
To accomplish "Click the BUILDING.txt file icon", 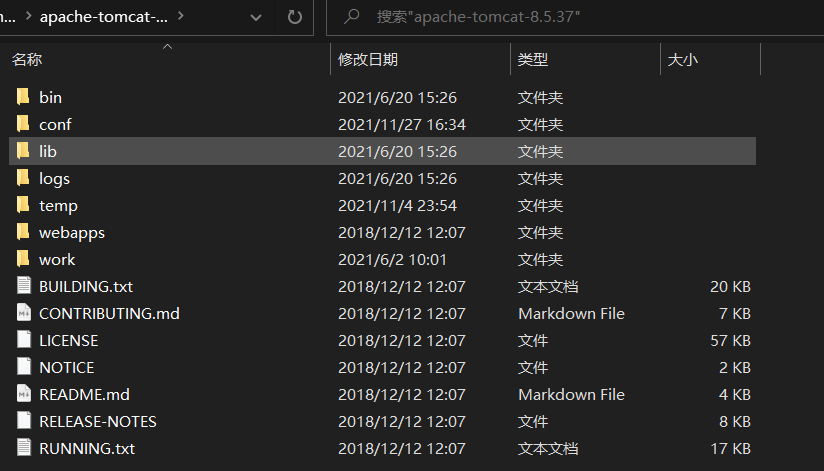I will point(24,286).
